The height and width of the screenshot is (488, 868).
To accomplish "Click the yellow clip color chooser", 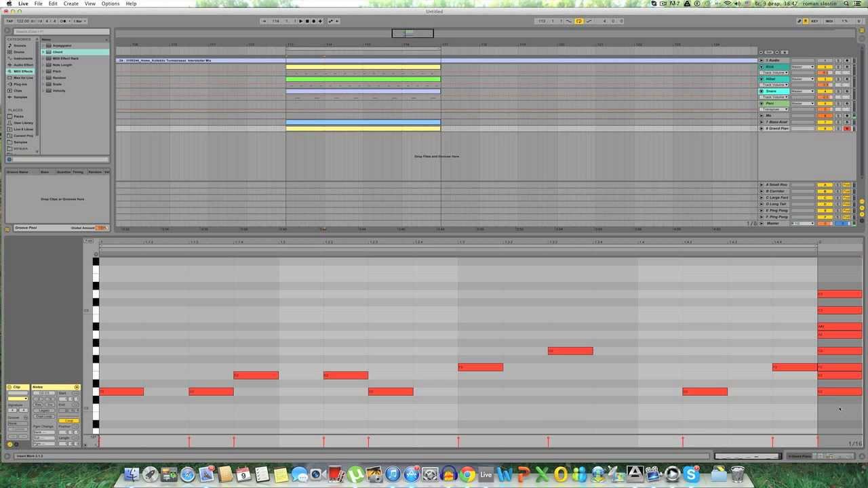I will tap(18, 399).
